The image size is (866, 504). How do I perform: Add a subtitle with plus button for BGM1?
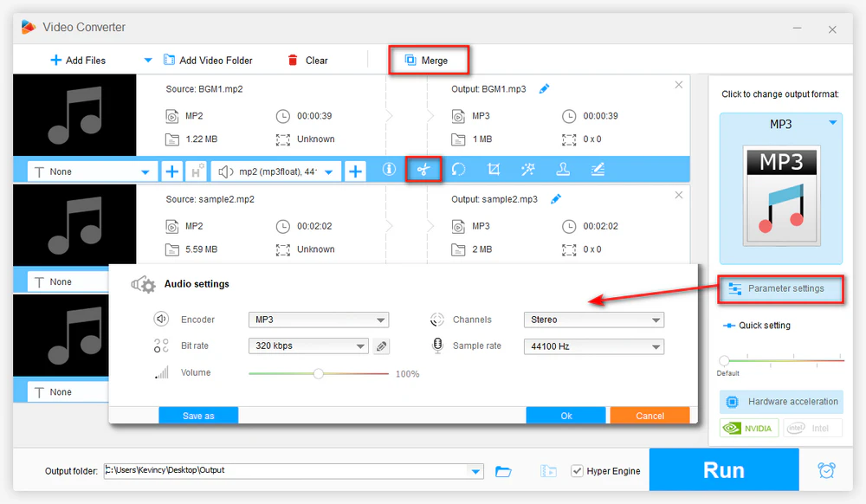click(171, 171)
